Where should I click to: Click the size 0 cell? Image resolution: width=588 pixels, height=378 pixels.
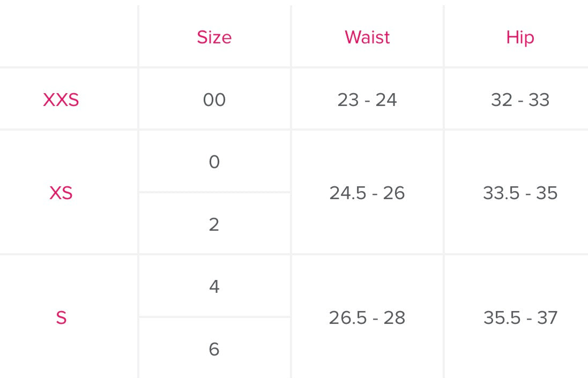(x=214, y=162)
